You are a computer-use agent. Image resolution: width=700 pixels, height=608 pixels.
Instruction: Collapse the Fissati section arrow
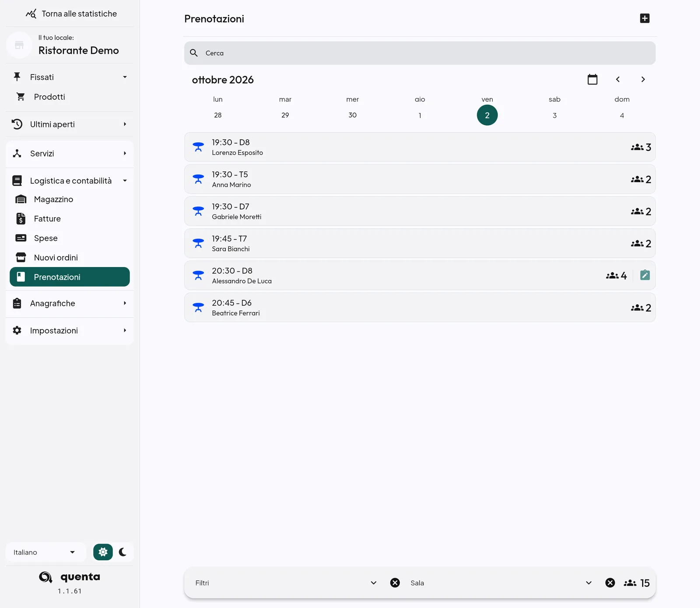click(x=125, y=77)
